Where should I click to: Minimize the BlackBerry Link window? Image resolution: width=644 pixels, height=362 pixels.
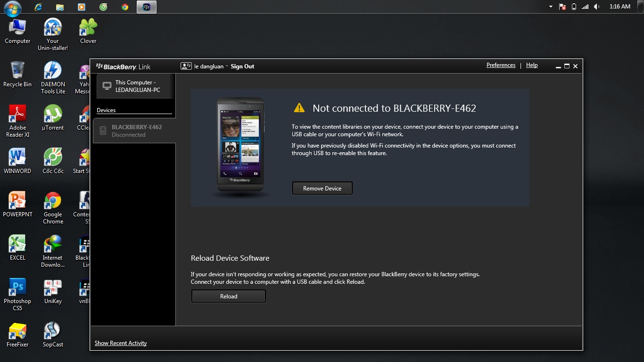[559, 66]
